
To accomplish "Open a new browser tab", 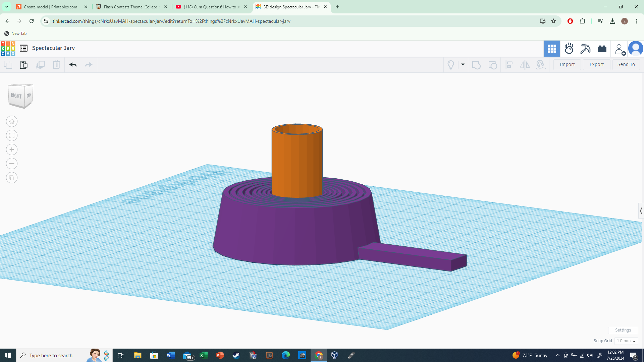I will tap(337, 7).
